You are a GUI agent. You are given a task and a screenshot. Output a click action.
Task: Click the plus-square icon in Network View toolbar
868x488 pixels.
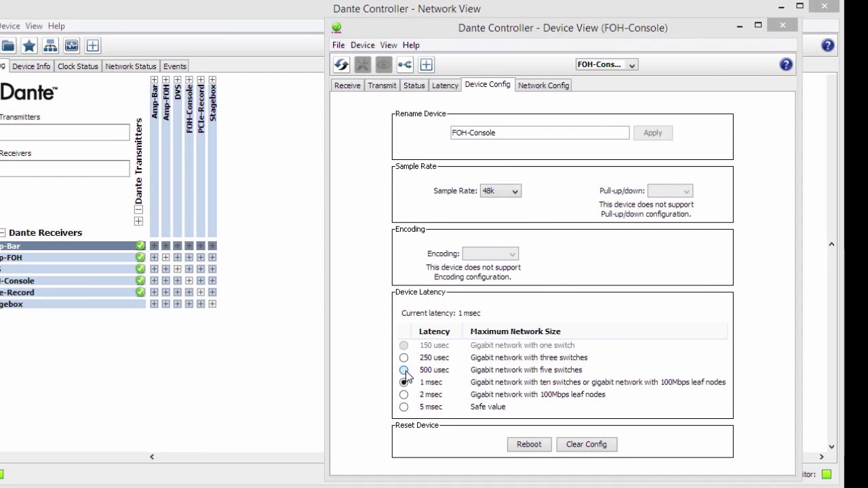(93, 45)
